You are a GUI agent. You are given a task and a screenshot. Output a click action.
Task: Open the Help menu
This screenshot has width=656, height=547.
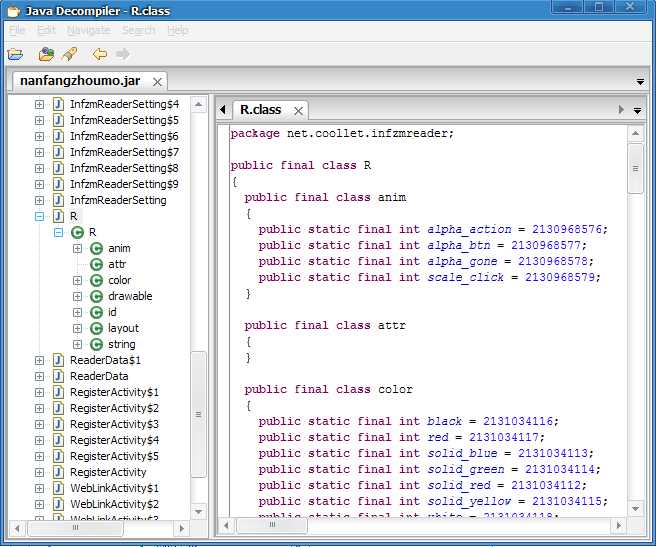tap(178, 30)
